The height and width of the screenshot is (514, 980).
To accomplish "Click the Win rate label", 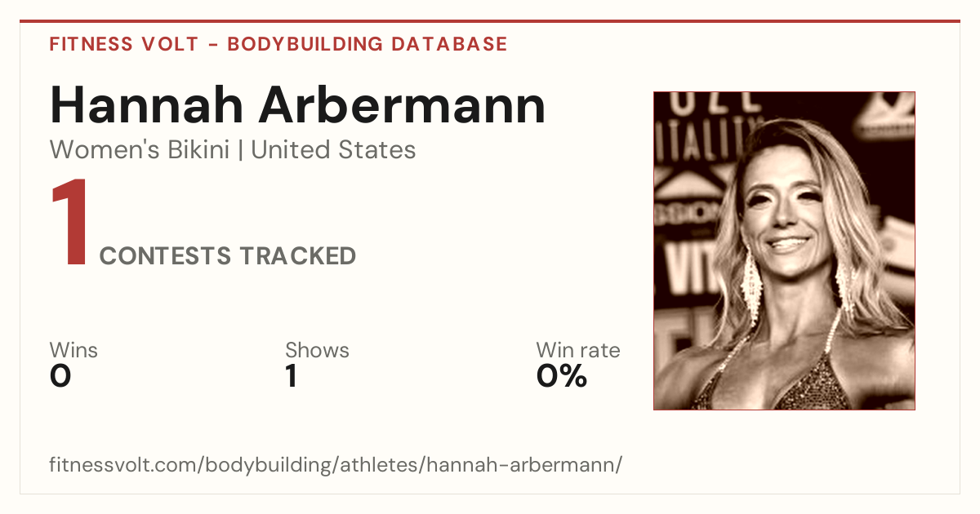I will [578, 351].
